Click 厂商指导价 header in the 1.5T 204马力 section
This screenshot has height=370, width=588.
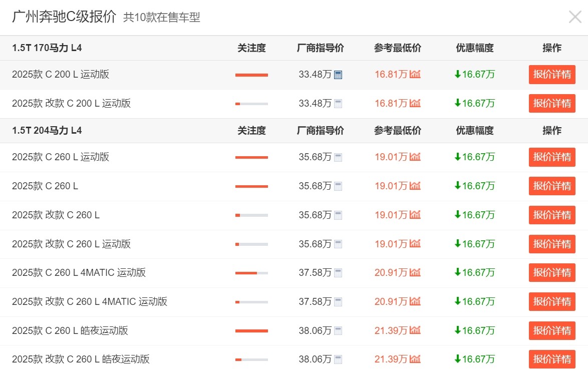point(320,131)
